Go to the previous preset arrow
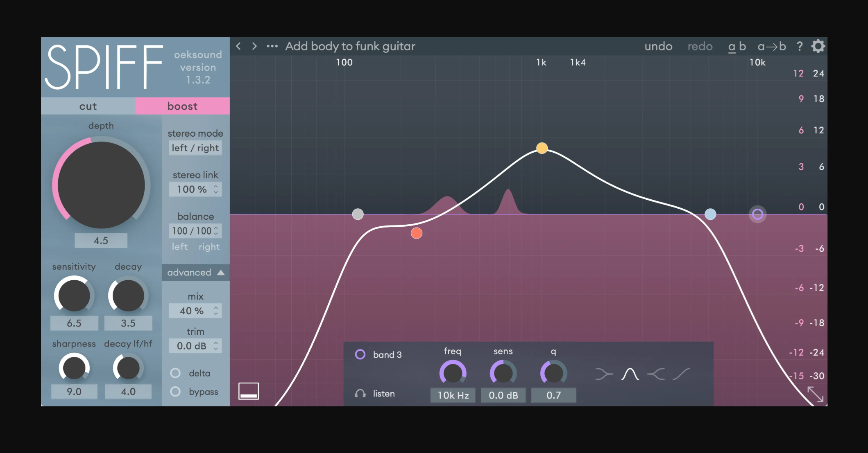This screenshot has height=453, width=868. [x=238, y=46]
